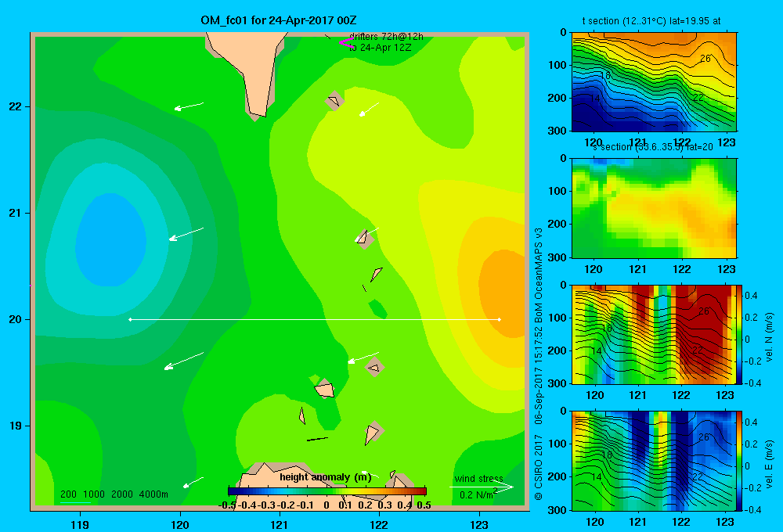This screenshot has width=783, height=532.
Task: Click the '14' isotherm label in temperature section
Action: click(x=594, y=99)
